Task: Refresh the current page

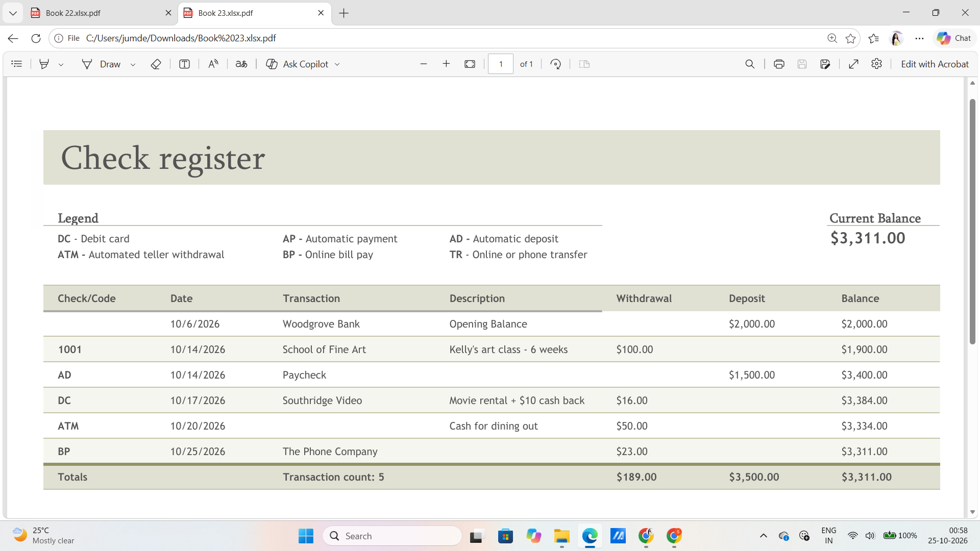Action: (x=36, y=38)
